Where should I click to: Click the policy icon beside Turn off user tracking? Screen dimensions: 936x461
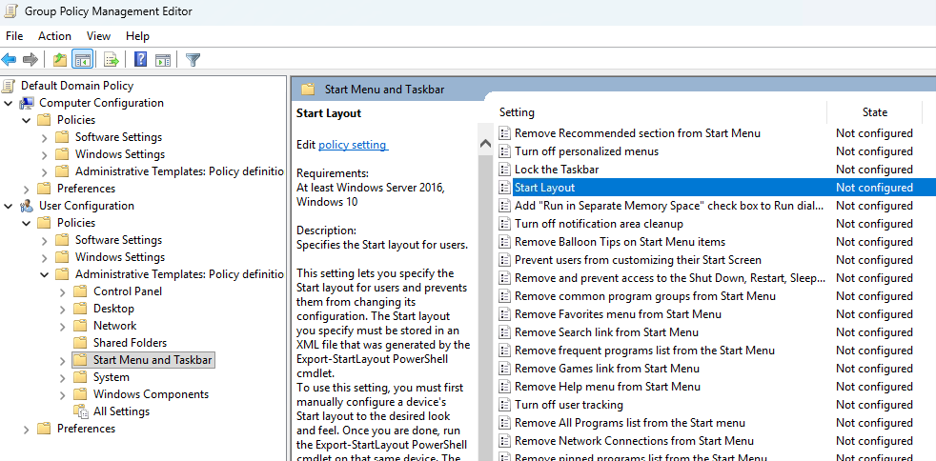[505, 405]
